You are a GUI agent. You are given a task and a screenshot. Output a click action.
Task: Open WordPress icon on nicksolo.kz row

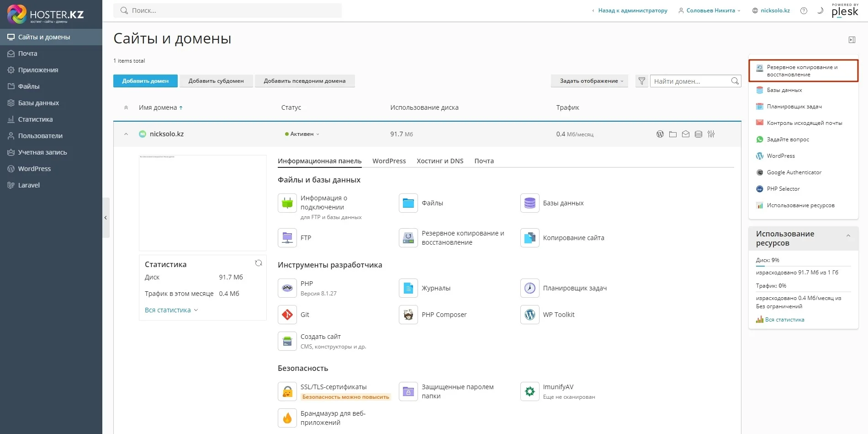[x=660, y=134]
